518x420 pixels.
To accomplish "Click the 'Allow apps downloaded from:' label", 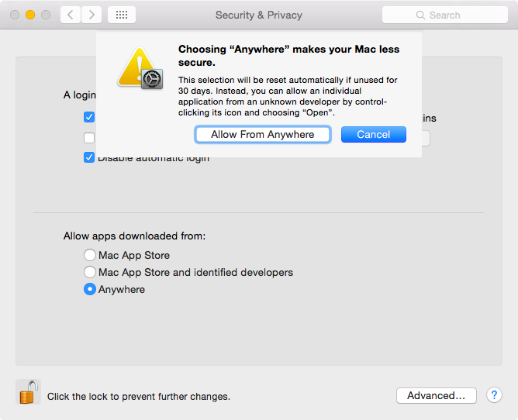I will point(134,236).
